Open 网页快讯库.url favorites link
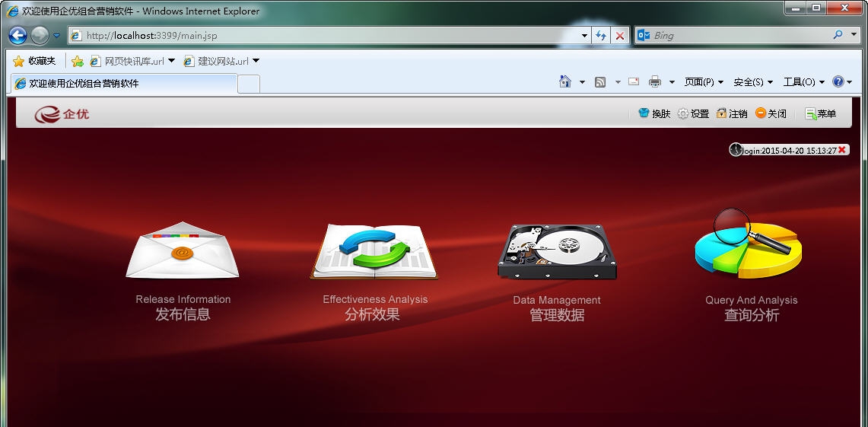Image resolution: width=868 pixels, height=427 pixels. tap(127, 61)
